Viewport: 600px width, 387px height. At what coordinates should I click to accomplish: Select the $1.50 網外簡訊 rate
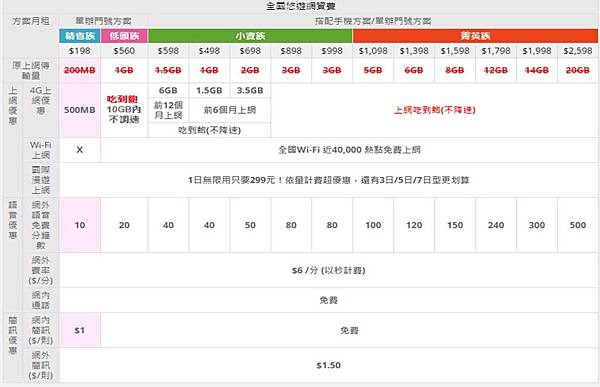328,365
